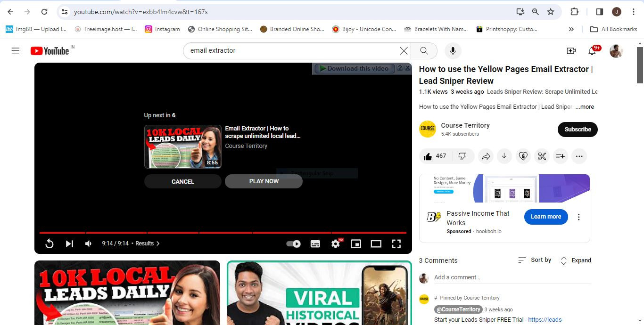Image resolution: width=644 pixels, height=325 pixels.
Task: Open the Extensions puzzle icon
Action: [x=574, y=12]
